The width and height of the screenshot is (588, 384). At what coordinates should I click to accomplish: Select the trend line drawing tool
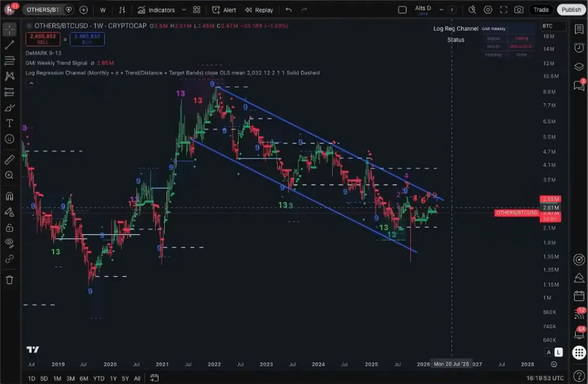click(9, 45)
